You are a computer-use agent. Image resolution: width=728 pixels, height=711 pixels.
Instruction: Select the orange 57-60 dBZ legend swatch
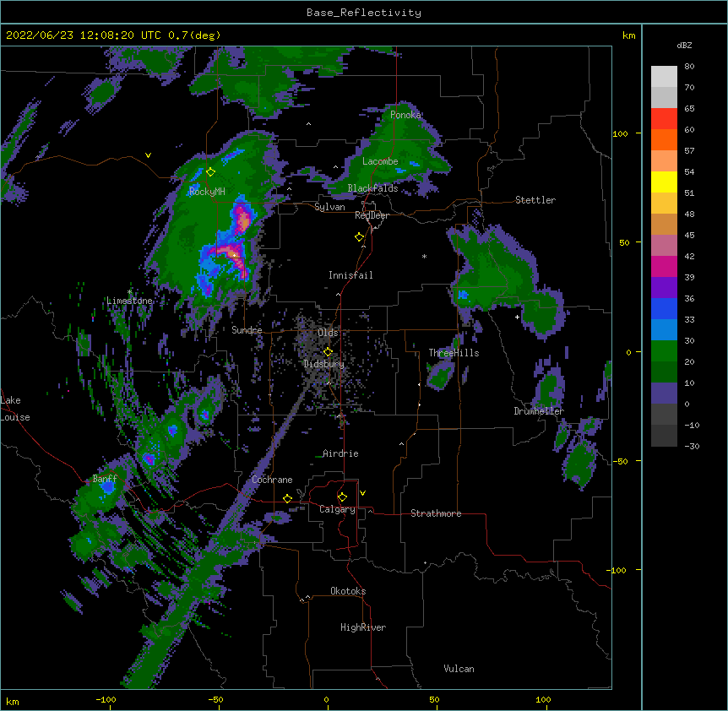(x=664, y=140)
